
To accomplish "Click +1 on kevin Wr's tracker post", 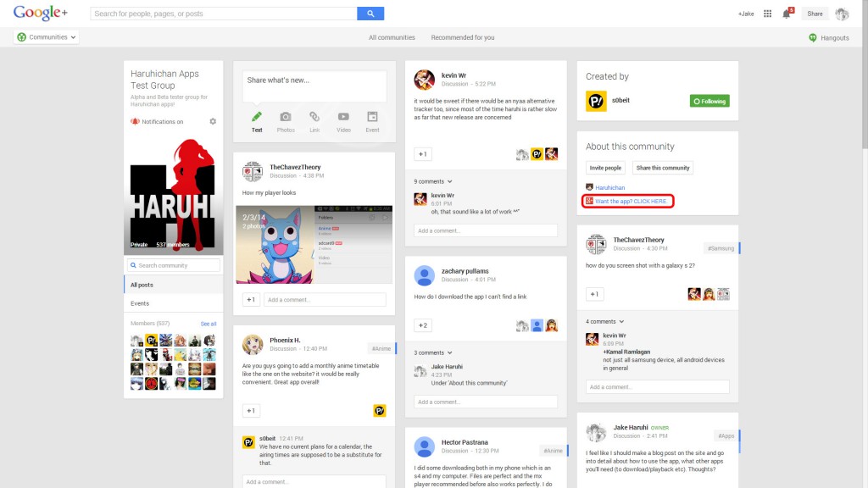I will click(x=423, y=154).
